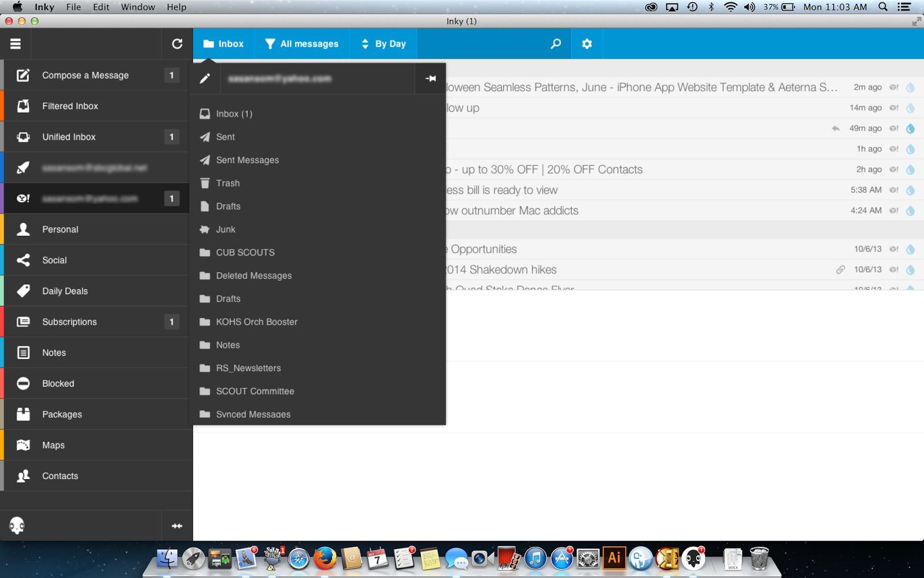Collapse sidebar with bottom arrows icon
924x578 pixels.
177,526
